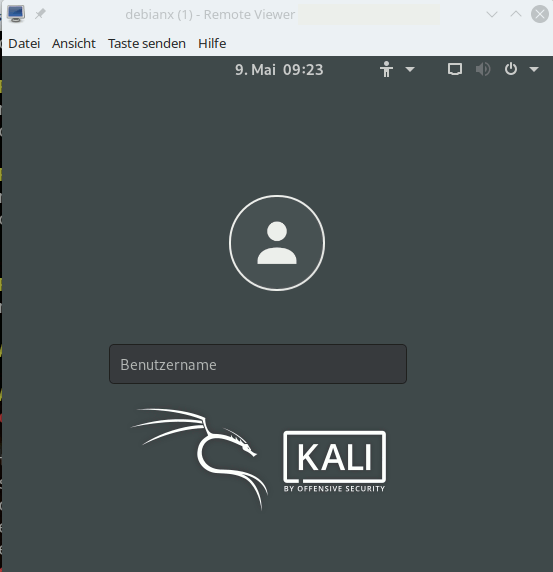
Task: Click the Benutzername input field
Action: click(258, 364)
